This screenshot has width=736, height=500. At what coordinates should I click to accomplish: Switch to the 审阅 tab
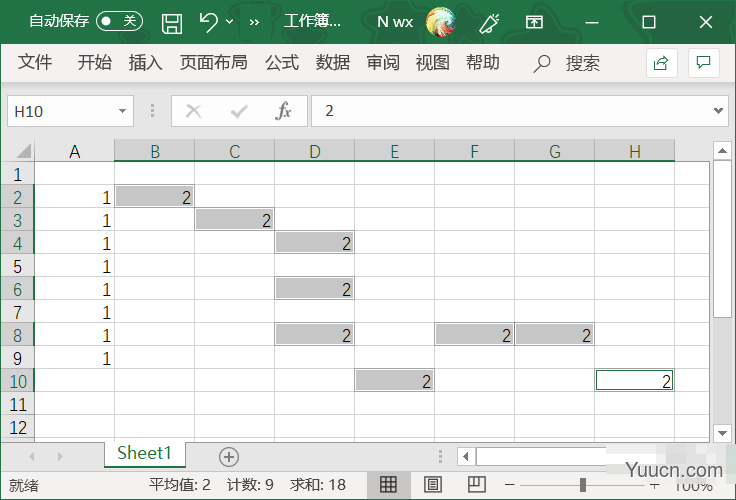[383, 62]
